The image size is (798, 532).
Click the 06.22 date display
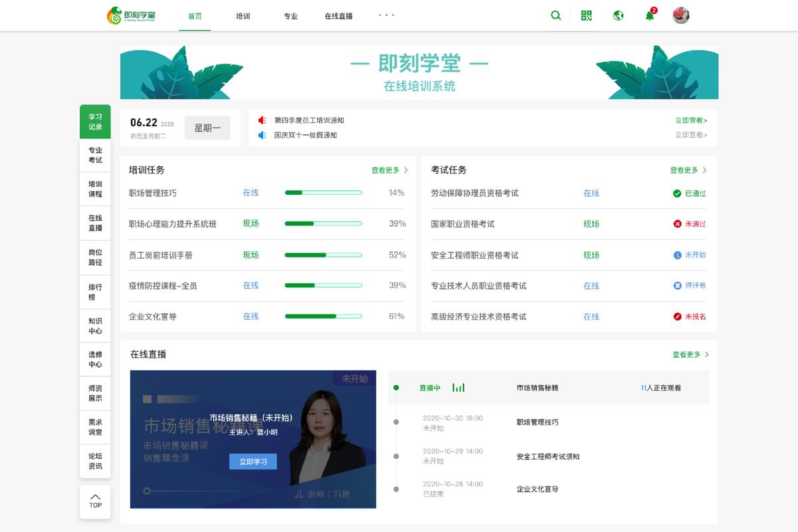coord(144,122)
